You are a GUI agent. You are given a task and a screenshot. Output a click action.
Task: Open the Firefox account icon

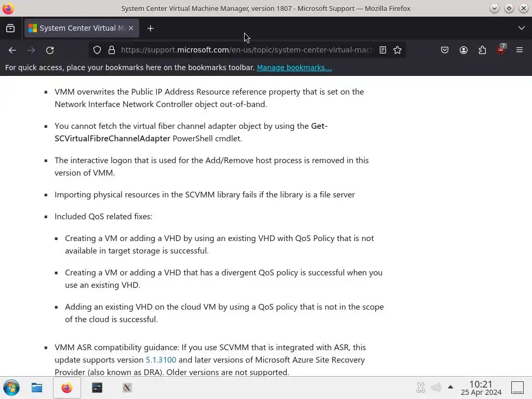pyautogui.click(x=463, y=50)
